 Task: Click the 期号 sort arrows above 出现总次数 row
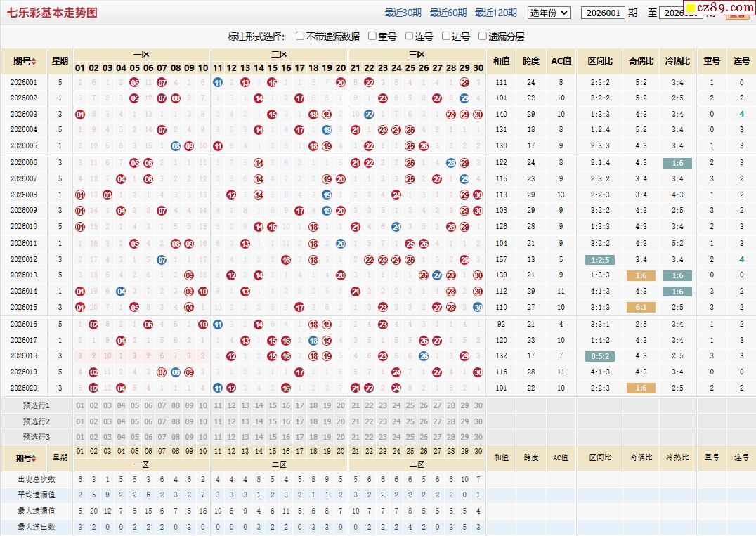(34, 458)
